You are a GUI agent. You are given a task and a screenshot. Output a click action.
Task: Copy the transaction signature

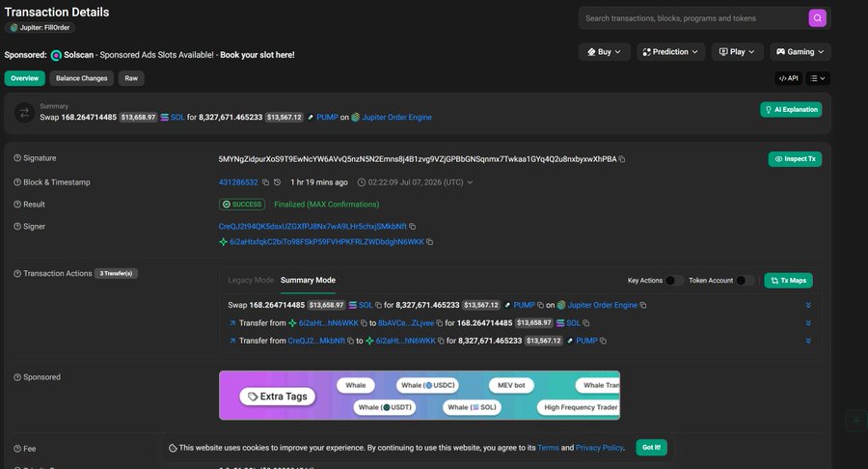[x=622, y=159]
